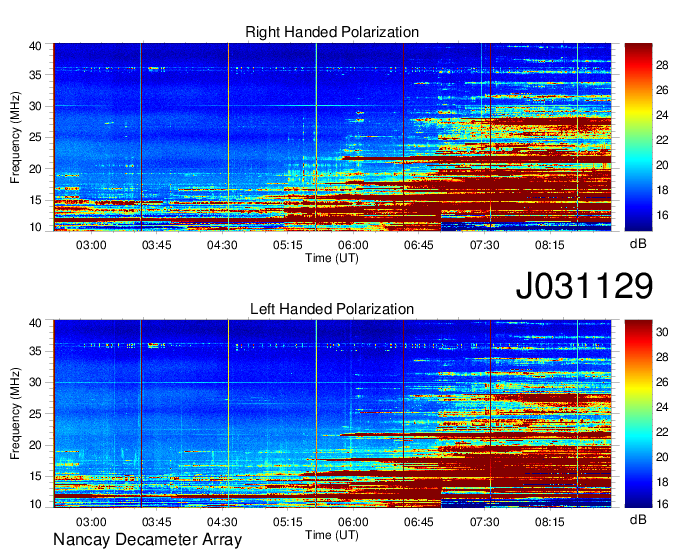
Task: Click the Nancay Decameter Array label
Action: coord(147,540)
